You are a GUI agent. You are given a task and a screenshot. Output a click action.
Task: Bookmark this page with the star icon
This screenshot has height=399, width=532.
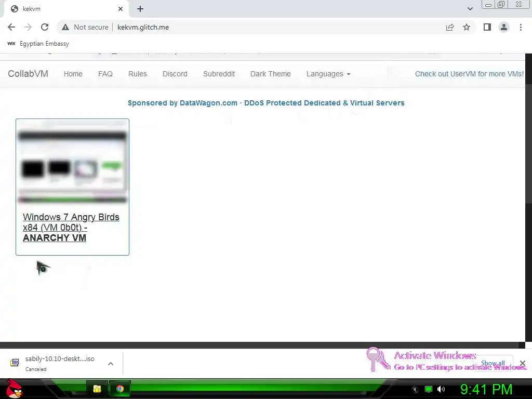pyautogui.click(x=467, y=27)
